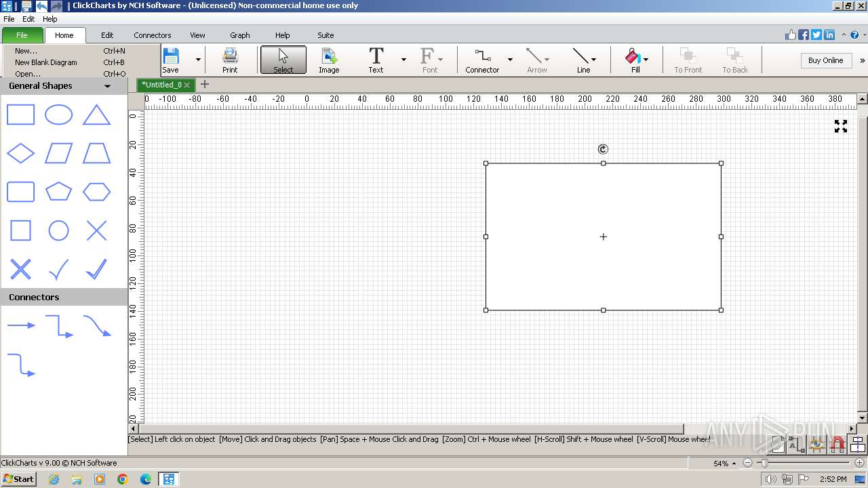Screen dimensions: 868x488
Task: Open the Graph ribbon tab
Action: [x=239, y=35]
